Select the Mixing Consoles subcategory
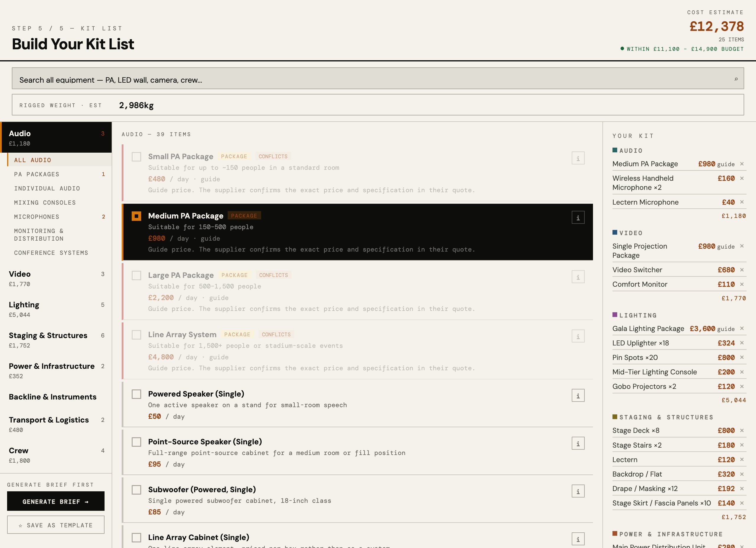This screenshot has width=756, height=548. [x=59, y=203]
